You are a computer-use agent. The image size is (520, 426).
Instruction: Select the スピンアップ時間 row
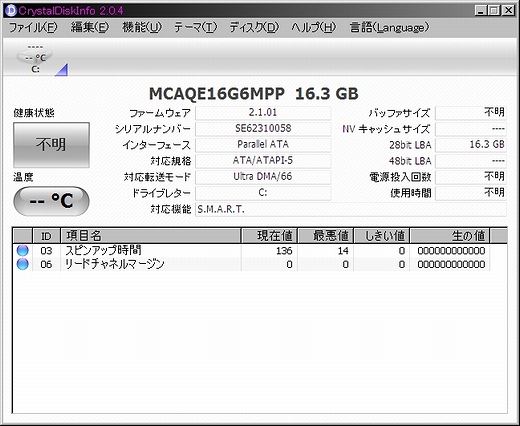(x=251, y=250)
